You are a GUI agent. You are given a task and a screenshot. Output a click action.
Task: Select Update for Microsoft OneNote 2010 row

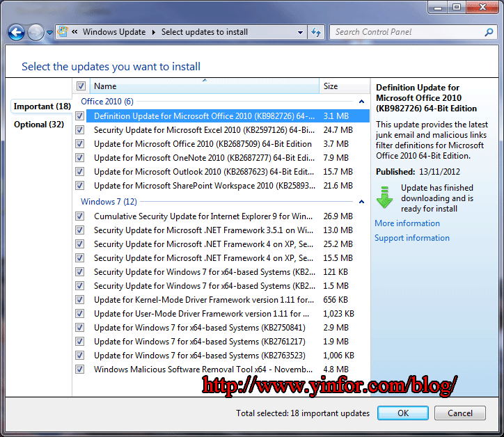[228, 158]
